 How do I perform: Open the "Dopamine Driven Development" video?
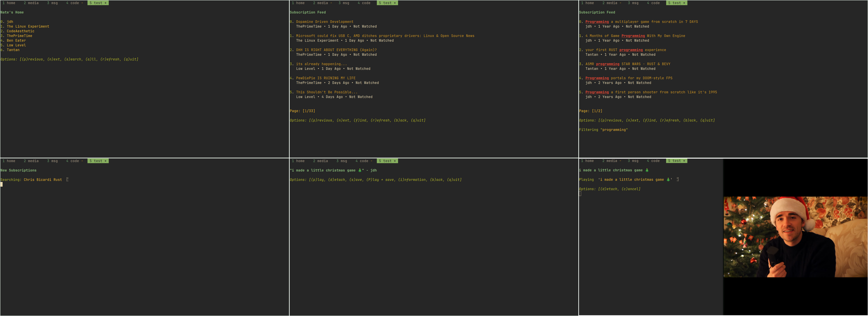click(x=324, y=22)
